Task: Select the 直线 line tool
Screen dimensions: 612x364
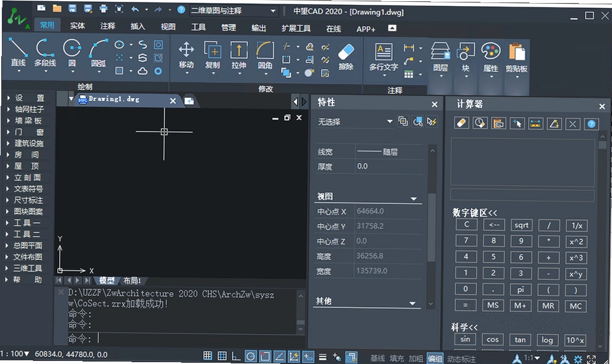Action: [18, 54]
